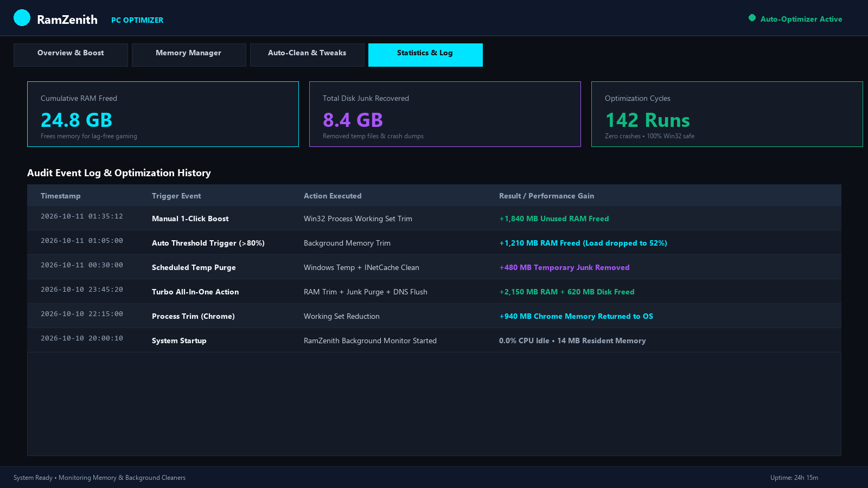This screenshot has height=488, width=868.
Task: Click the +2,150 MB RAM + 620 MB Disk result
Action: tap(567, 292)
